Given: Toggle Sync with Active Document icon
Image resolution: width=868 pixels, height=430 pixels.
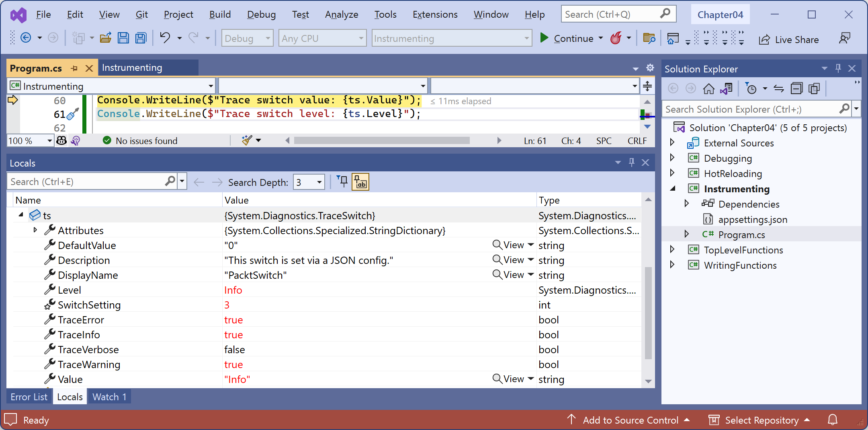Looking at the screenshot, I should click(x=779, y=88).
